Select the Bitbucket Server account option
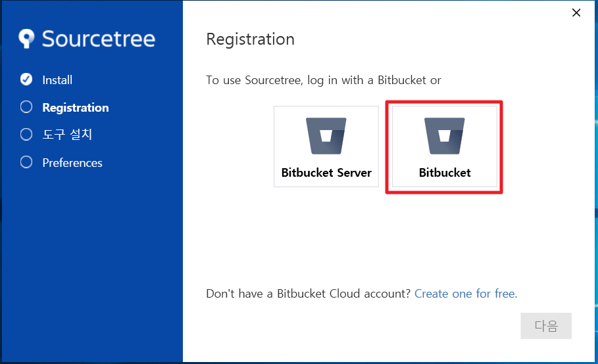Screen dimensions: 598x364 326,147
